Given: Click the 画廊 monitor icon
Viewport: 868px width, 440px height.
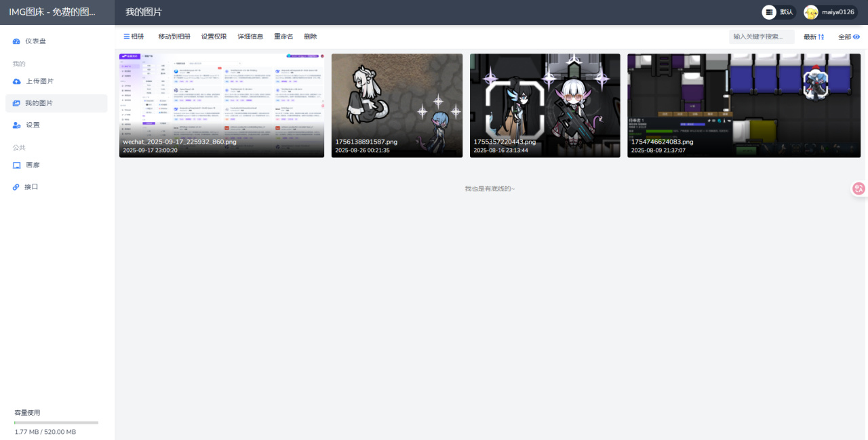Looking at the screenshot, I should 17,165.
